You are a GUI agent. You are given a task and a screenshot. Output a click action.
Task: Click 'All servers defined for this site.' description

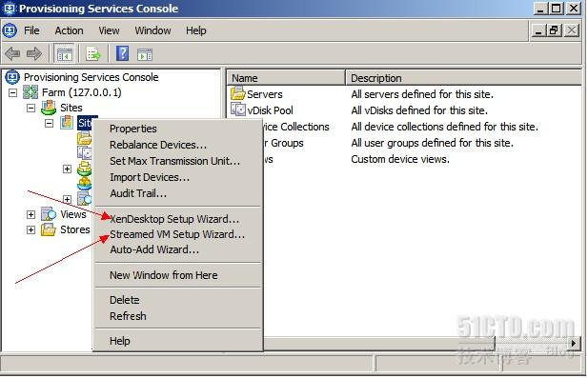(x=422, y=94)
